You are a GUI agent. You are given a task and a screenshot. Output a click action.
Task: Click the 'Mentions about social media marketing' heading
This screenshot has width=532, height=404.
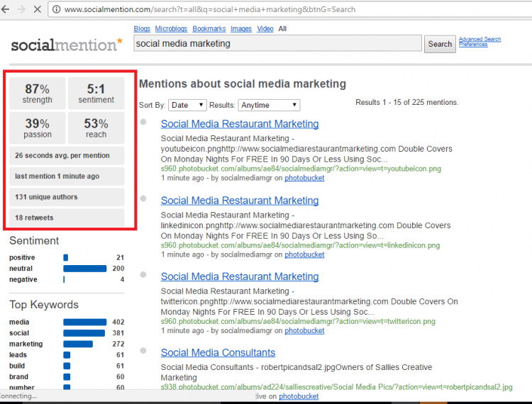tap(243, 84)
